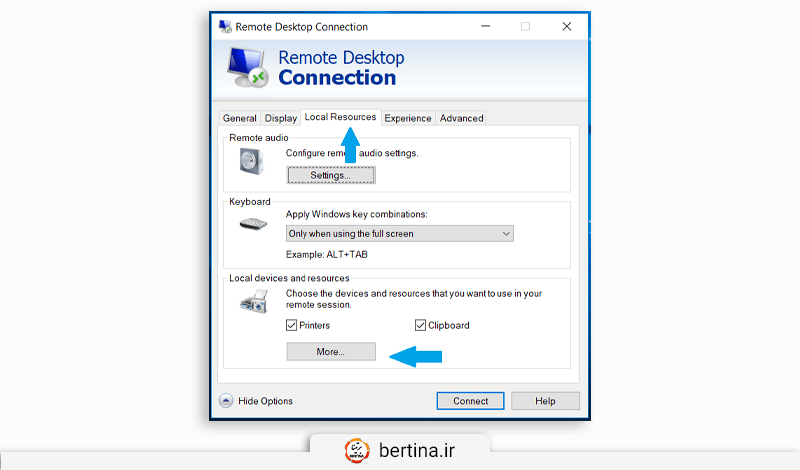800x470 pixels.
Task: Click the 'Example: ALT+TAB' text
Action: [327, 255]
